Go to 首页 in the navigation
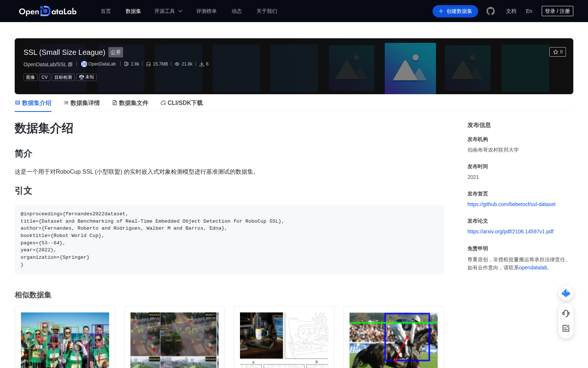Image resolution: width=588 pixels, height=368 pixels. [x=106, y=11]
